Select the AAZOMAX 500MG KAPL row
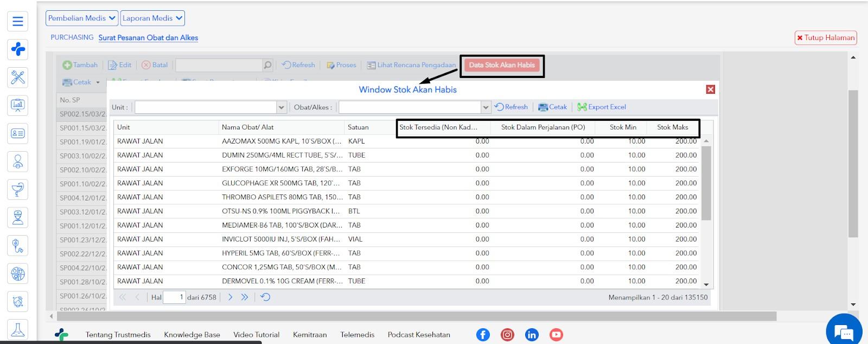Image resolution: width=868 pixels, height=344 pixels. click(407, 141)
